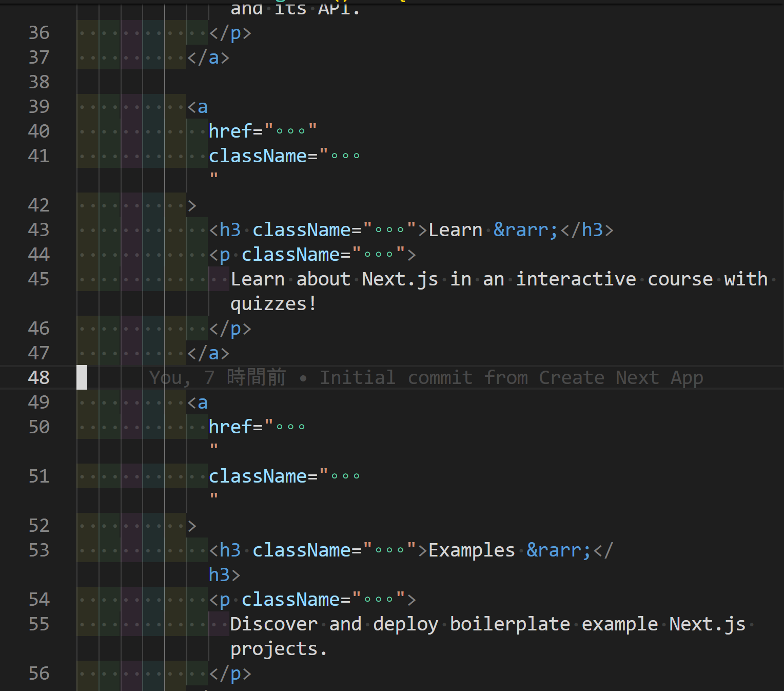
Task: Expand folded href value on line 50
Action: 290,427
